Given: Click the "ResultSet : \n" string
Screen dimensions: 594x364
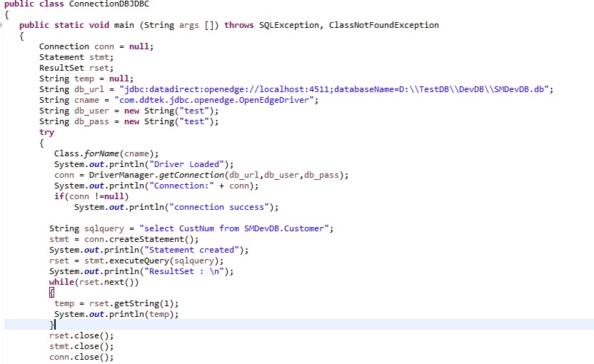Looking at the screenshot, I should click(x=184, y=271).
